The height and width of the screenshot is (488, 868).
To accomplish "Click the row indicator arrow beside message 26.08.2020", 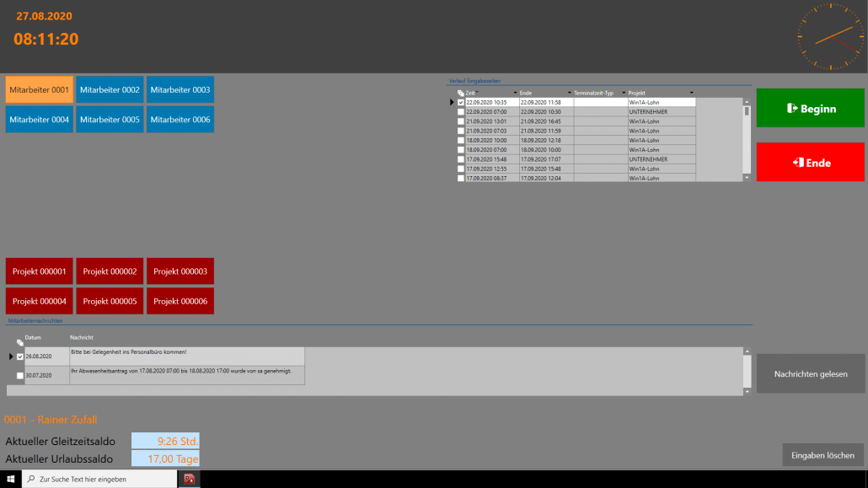I will coord(11,357).
